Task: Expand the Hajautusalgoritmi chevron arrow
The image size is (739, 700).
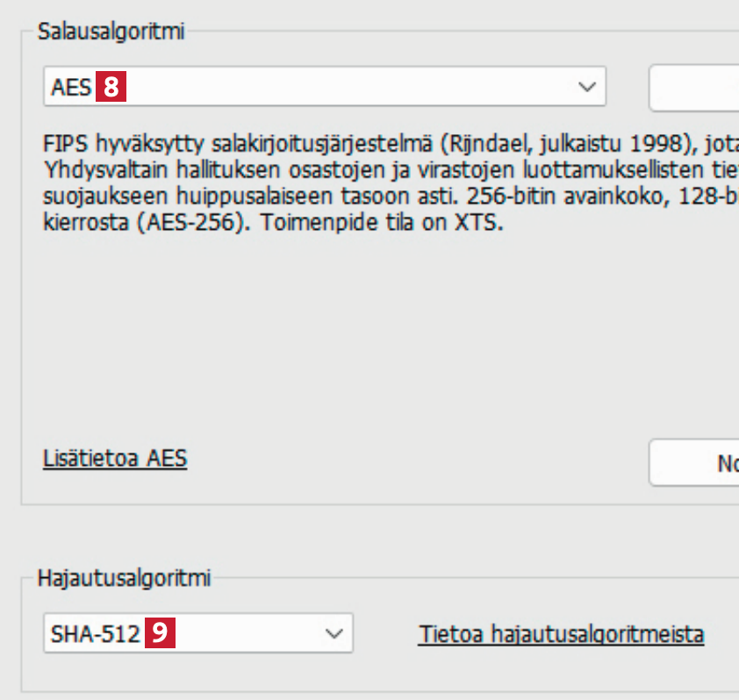Action: [334, 633]
